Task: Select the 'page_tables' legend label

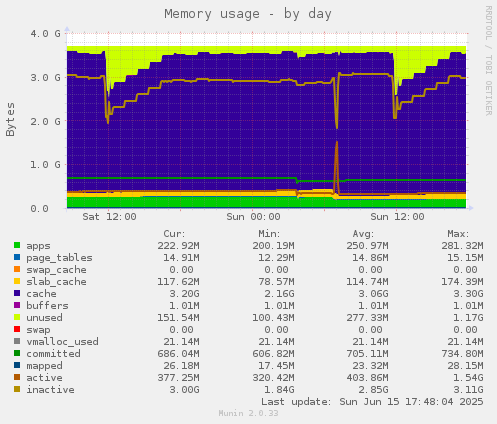Action: pos(59,258)
